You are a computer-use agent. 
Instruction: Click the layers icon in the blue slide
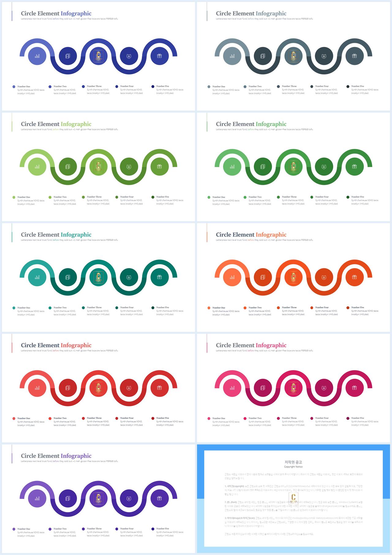coord(68,56)
